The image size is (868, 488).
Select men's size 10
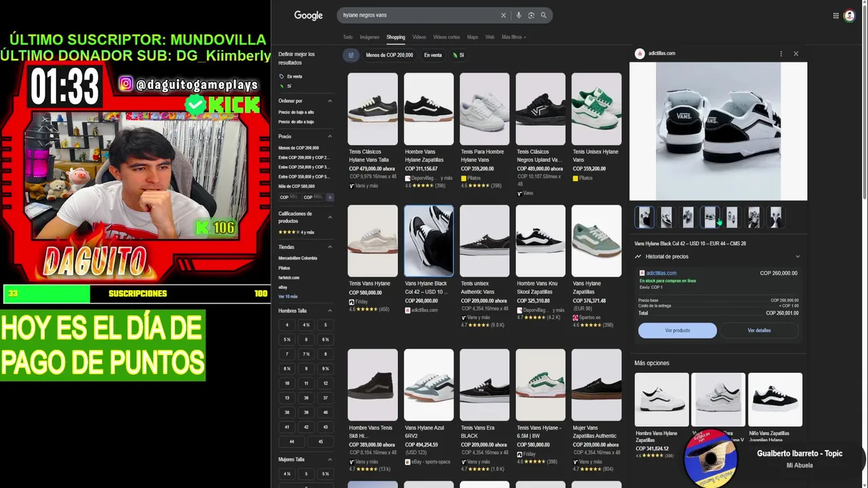click(x=287, y=384)
